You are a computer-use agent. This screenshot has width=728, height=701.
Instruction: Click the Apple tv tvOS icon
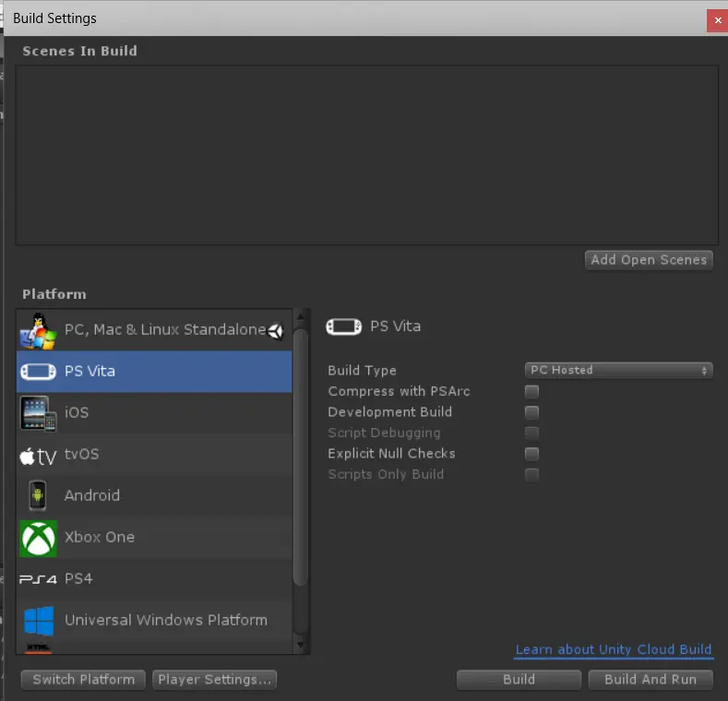point(38,456)
